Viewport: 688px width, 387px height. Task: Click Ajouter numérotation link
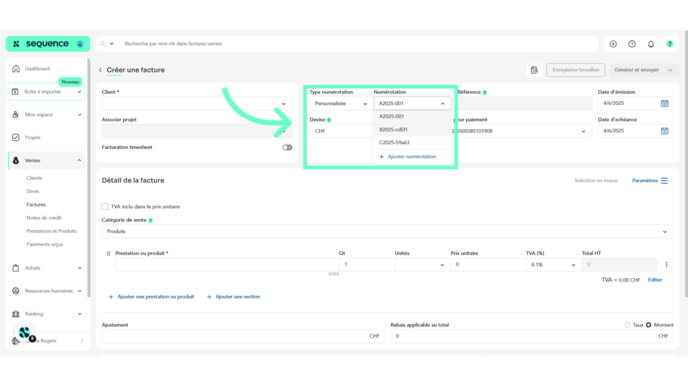[x=408, y=157]
